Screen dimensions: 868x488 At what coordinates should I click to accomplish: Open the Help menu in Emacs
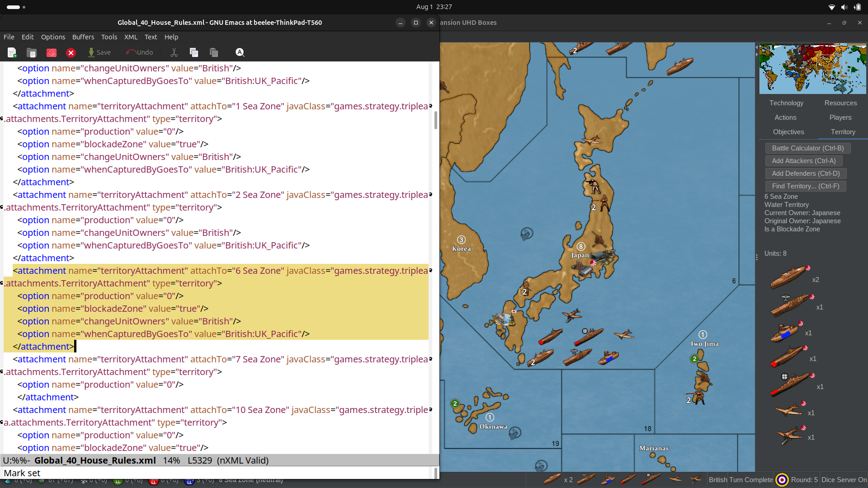[x=171, y=37]
